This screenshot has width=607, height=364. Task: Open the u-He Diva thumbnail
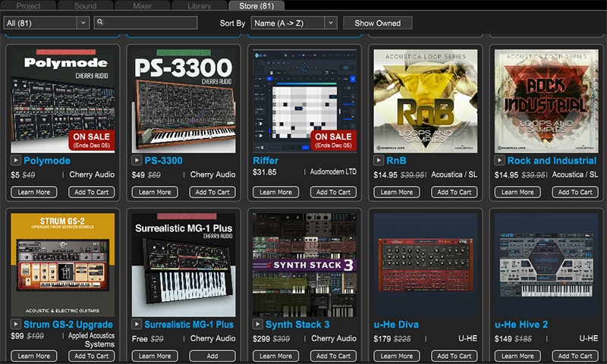pos(426,265)
